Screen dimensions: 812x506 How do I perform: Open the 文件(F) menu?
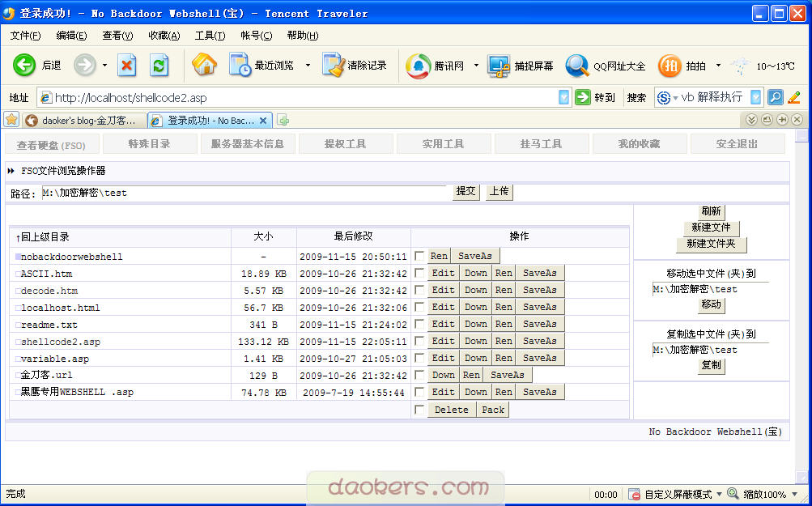click(x=25, y=36)
